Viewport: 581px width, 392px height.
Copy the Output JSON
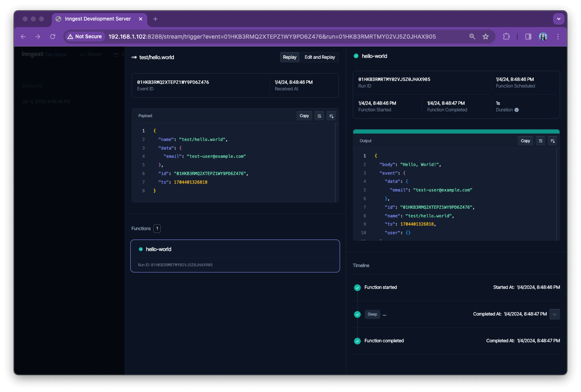pos(525,141)
